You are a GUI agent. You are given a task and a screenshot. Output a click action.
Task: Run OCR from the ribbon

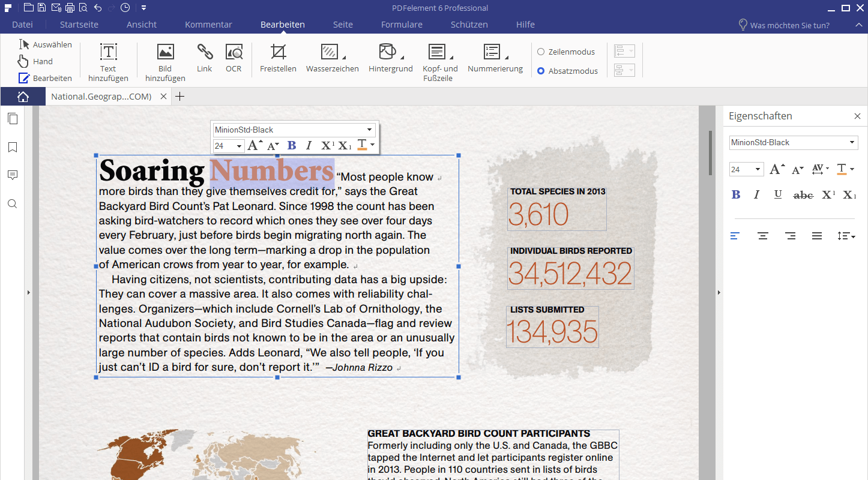point(234,58)
